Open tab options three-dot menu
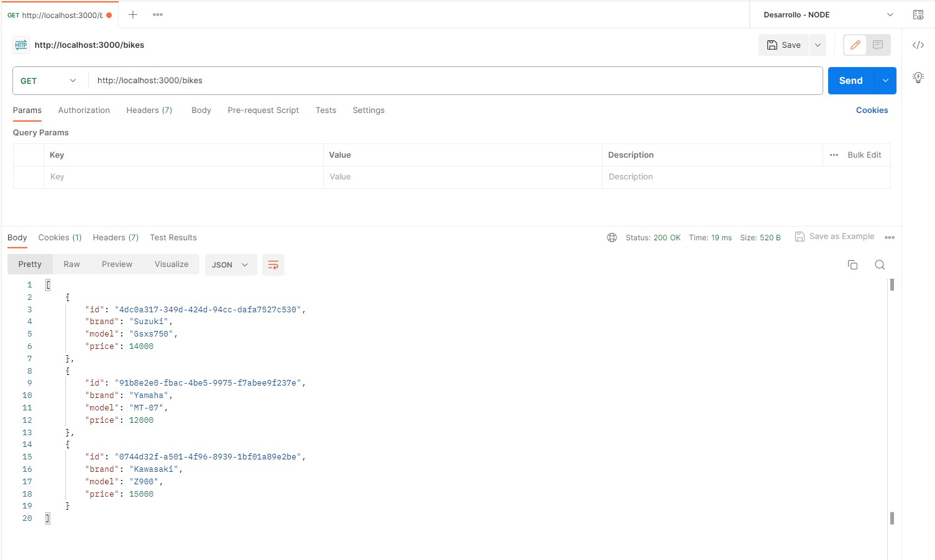 pos(158,14)
